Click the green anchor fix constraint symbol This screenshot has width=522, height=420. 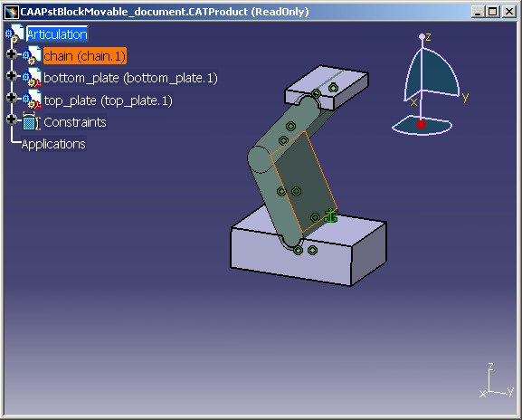point(331,215)
